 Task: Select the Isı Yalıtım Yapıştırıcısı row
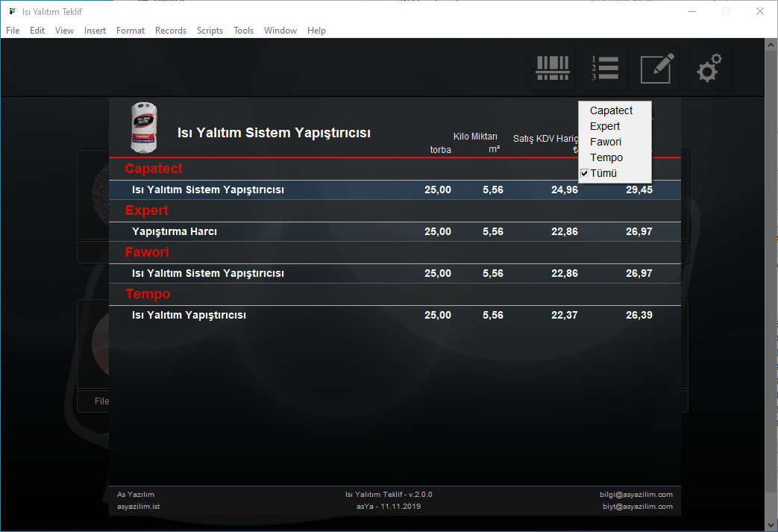click(395, 315)
